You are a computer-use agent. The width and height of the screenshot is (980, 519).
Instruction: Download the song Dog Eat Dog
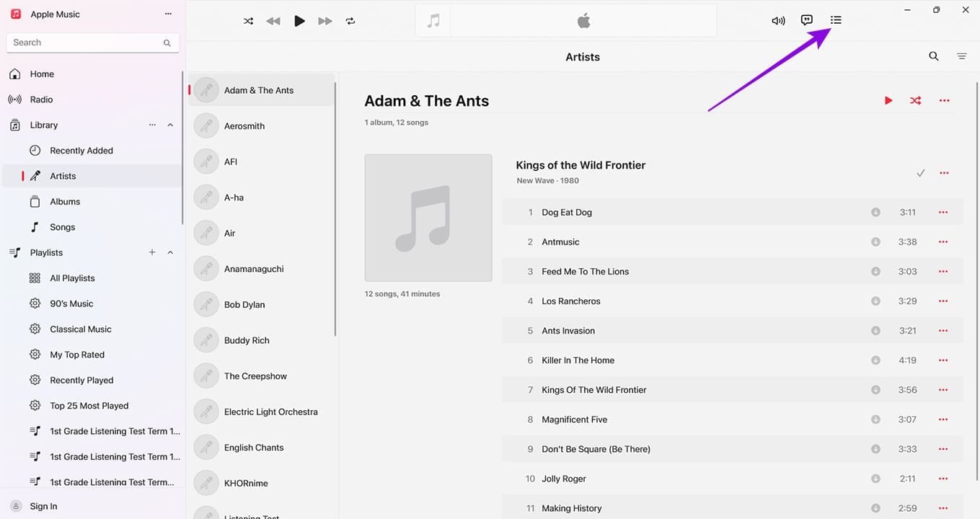tap(875, 213)
